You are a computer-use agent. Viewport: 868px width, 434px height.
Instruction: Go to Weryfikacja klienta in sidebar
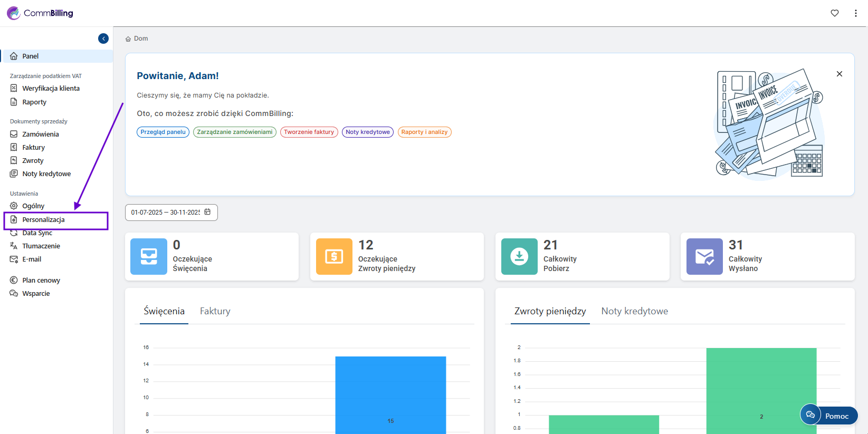tap(51, 89)
